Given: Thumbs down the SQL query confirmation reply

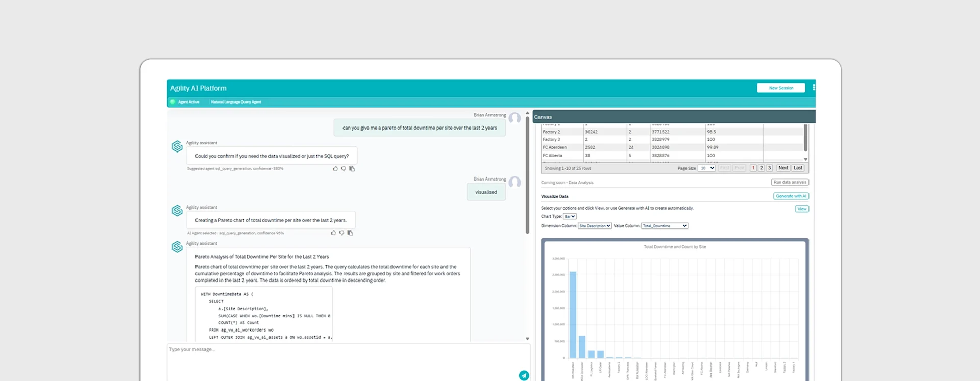Looking at the screenshot, I should 344,169.
